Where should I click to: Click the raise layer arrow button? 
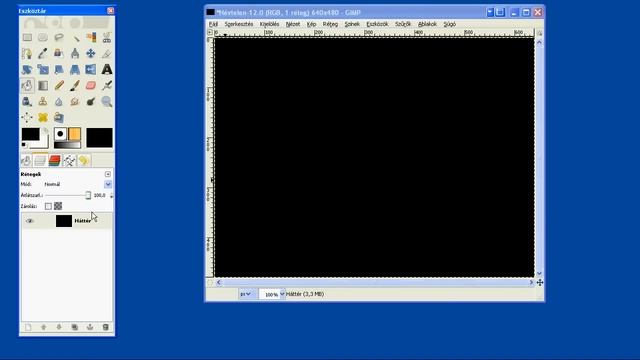click(x=44, y=327)
